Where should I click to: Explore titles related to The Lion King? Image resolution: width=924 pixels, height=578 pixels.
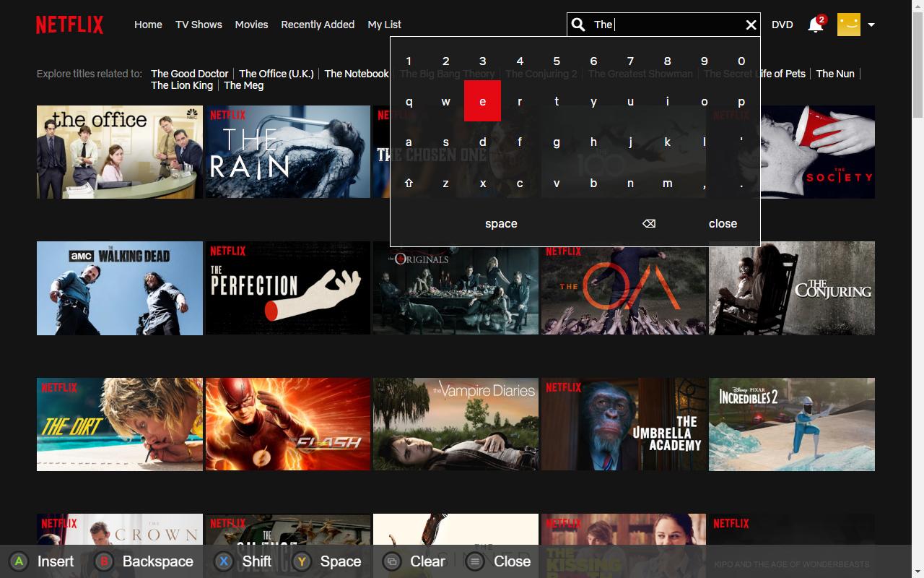click(x=182, y=85)
